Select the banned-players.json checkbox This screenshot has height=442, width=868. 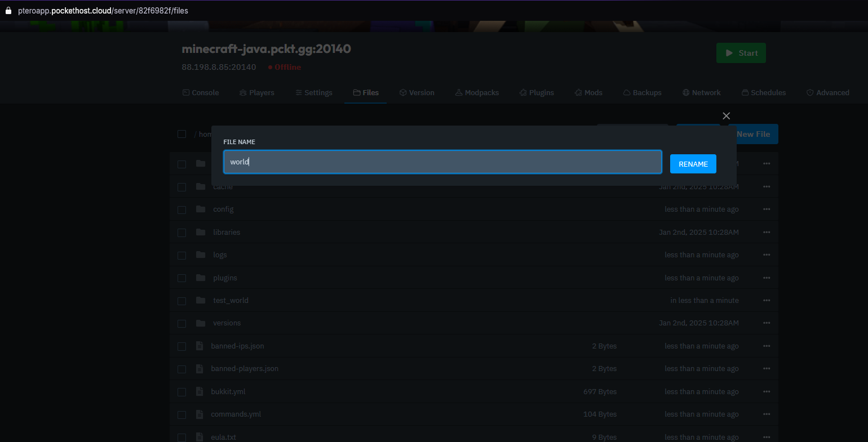181,369
